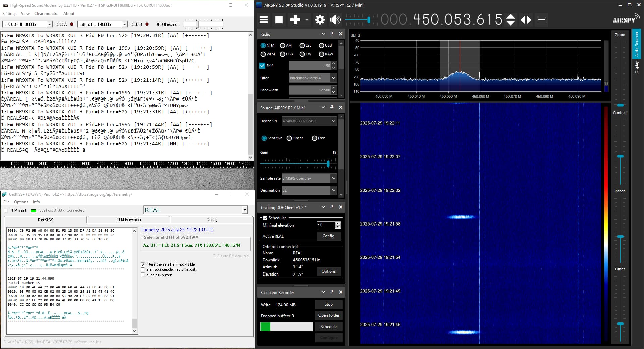Click SoundModem title bar app icon

coord(5,5)
